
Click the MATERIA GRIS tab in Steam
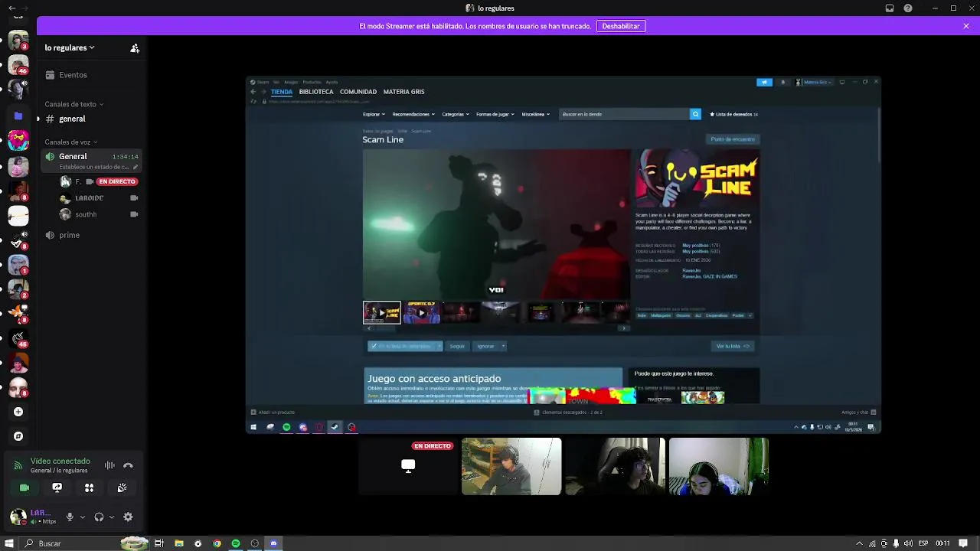403,92
